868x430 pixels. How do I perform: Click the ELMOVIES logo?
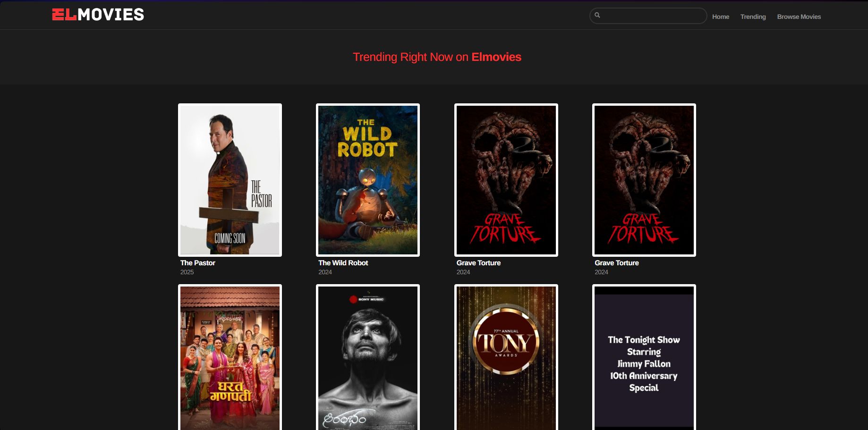point(98,15)
